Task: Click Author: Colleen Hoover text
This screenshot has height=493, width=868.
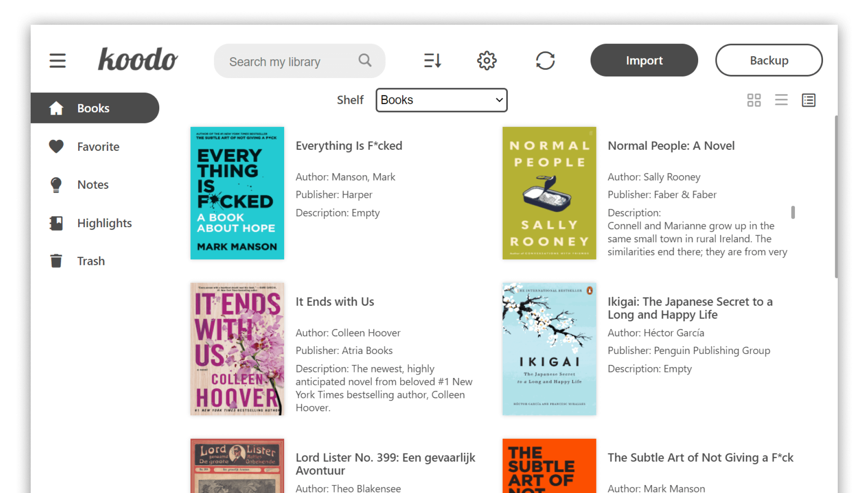Action: 348,333
